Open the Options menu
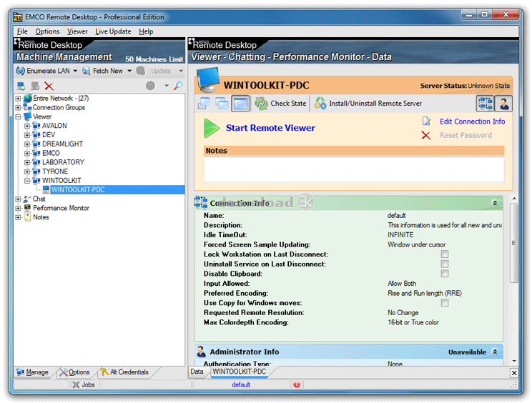The image size is (532, 403). point(47,31)
